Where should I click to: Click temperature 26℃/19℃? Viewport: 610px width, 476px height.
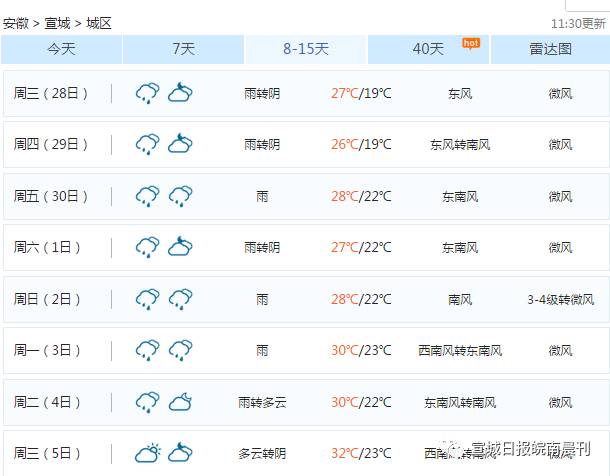[x=361, y=144]
